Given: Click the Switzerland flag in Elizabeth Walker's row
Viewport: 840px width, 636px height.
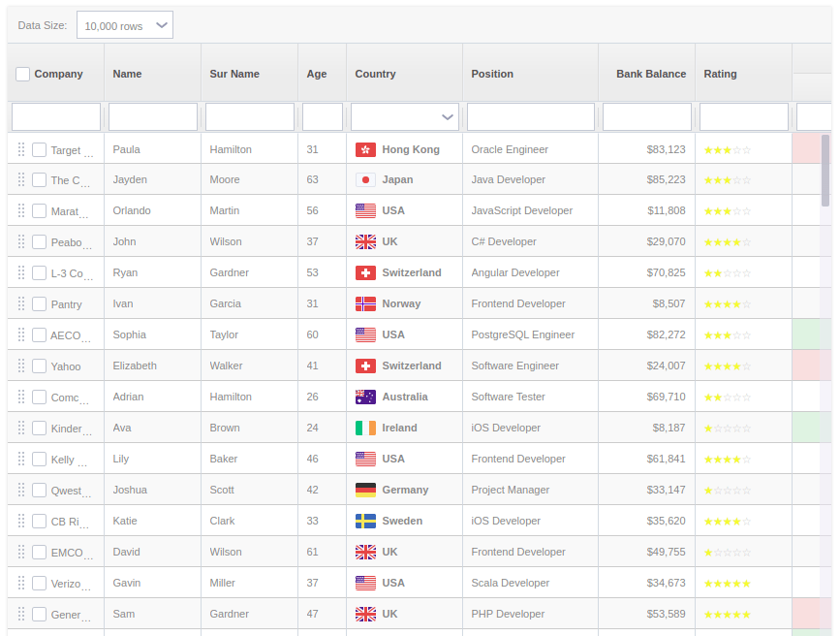Looking at the screenshot, I should pyautogui.click(x=366, y=366).
